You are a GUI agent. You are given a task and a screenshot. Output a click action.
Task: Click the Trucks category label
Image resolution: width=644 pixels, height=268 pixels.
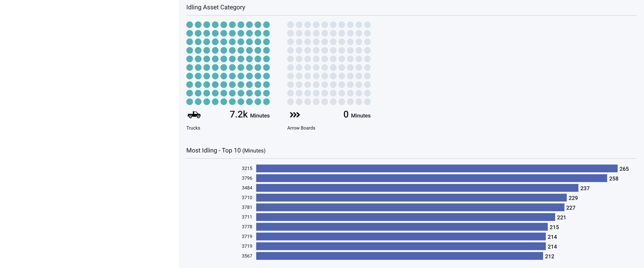pos(193,128)
